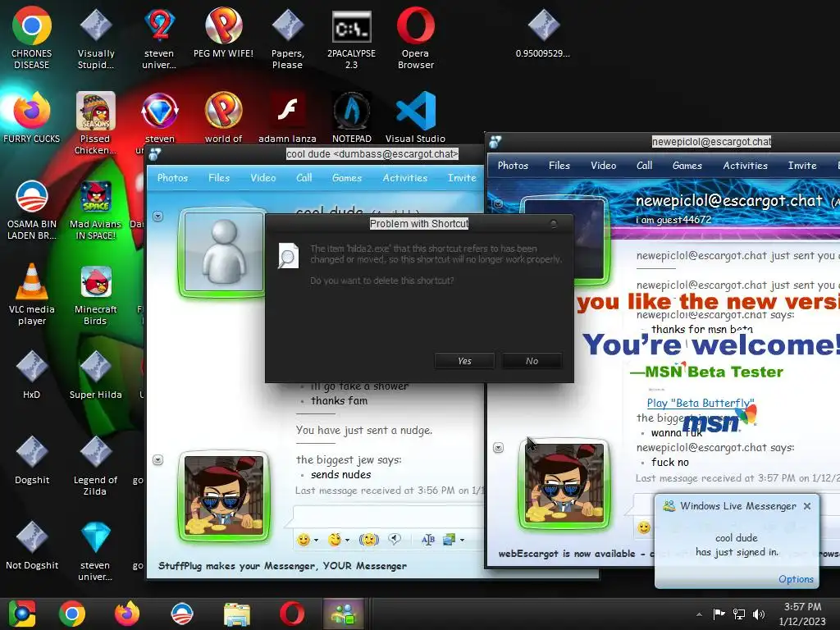Expand own picture options in the newepiclol window
The width and height of the screenshot is (840, 630).
tap(498, 448)
